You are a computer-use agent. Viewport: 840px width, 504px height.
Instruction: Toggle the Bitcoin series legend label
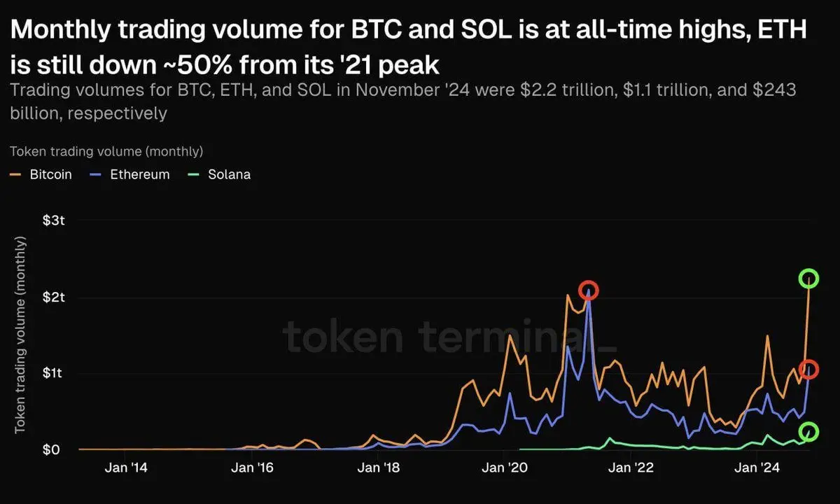point(50,174)
